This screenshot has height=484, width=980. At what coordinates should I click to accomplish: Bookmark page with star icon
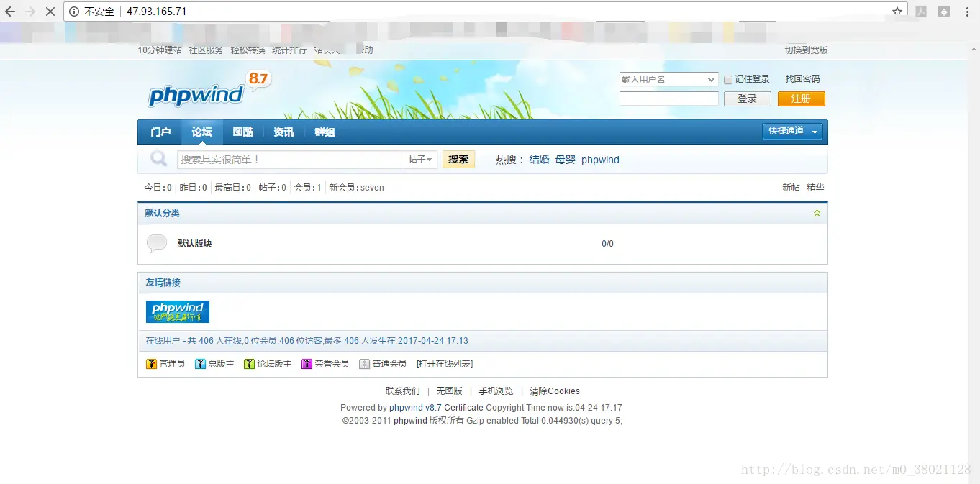pos(897,12)
